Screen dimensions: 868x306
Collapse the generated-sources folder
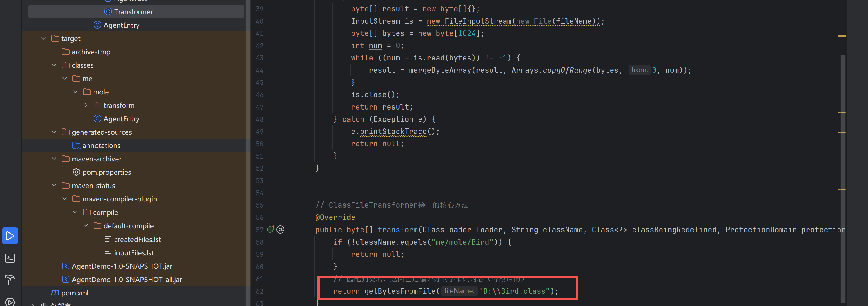click(54, 132)
